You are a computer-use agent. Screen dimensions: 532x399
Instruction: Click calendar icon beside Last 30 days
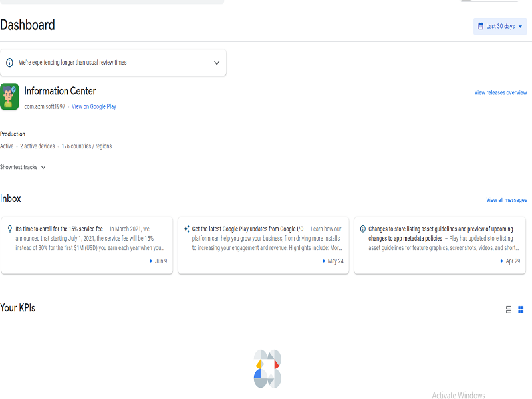(481, 27)
